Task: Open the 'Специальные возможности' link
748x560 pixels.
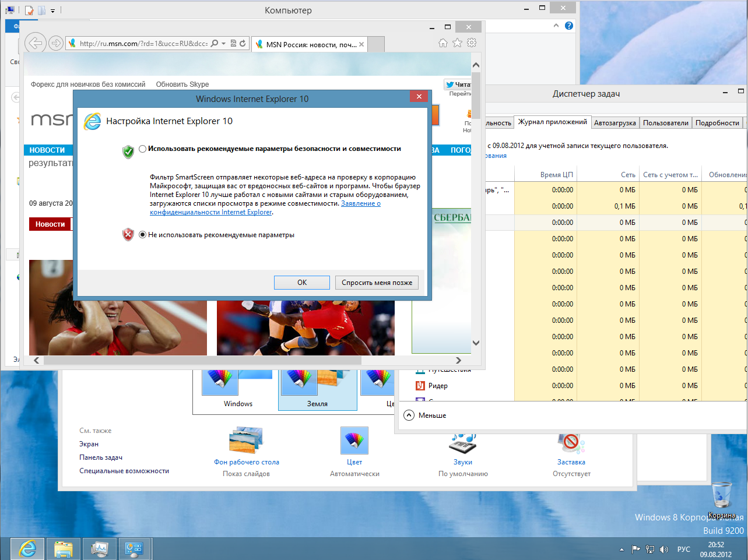Action: click(124, 471)
